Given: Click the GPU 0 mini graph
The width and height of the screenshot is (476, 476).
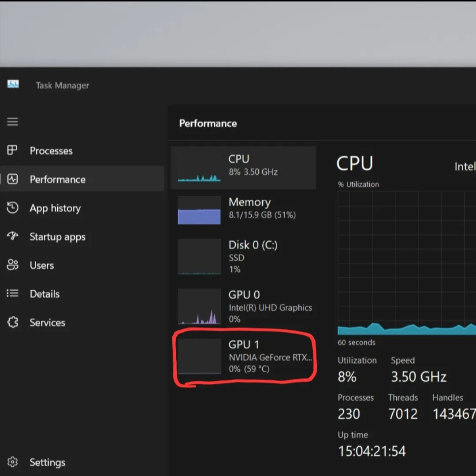Looking at the screenshot, I should pos(199,306).
